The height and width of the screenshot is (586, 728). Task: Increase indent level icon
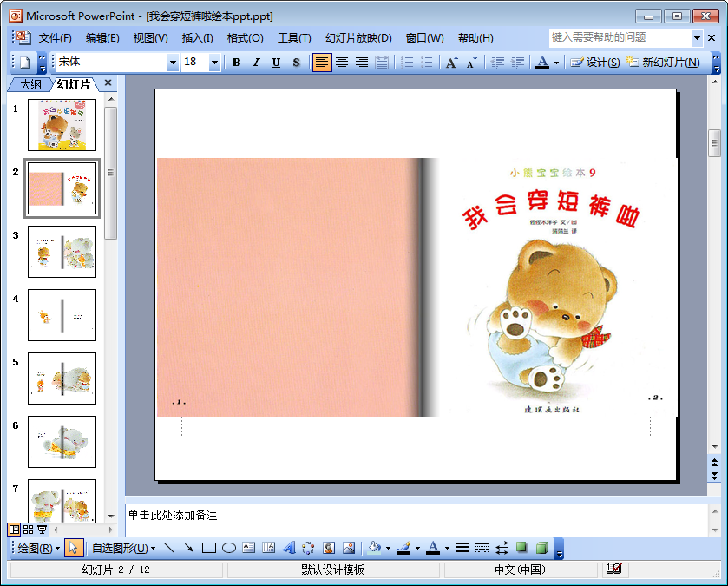(517, 63)
